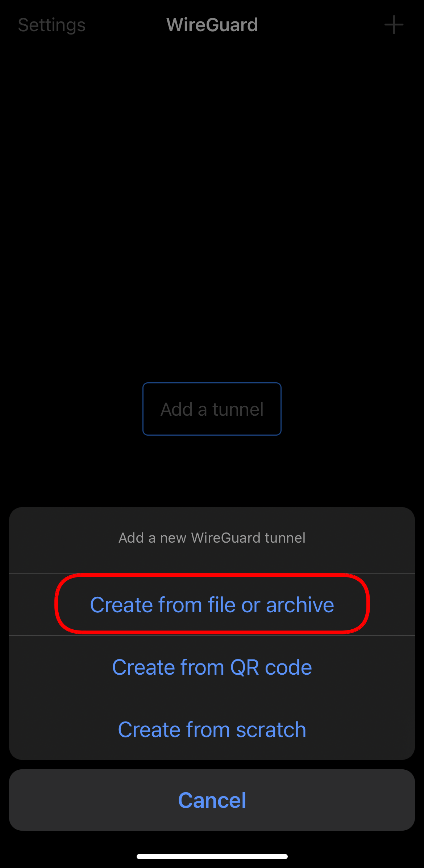Image resolution: width=424 pixels, height=868 pixels.
Task: Hit the Cancel button below the options
Action: 212,800
